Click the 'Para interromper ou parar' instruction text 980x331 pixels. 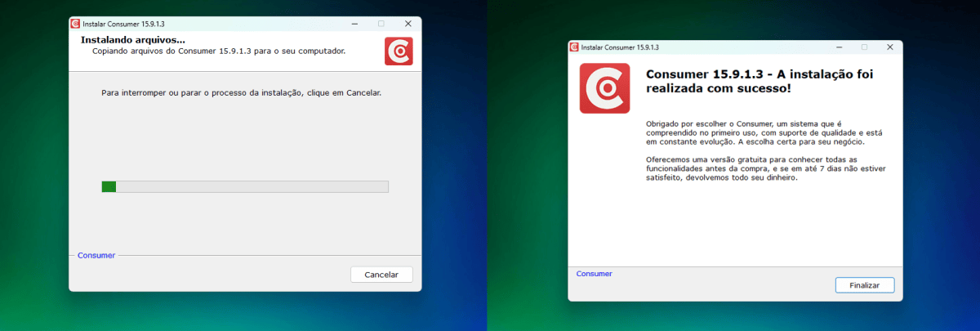click(x=242, y=93)
